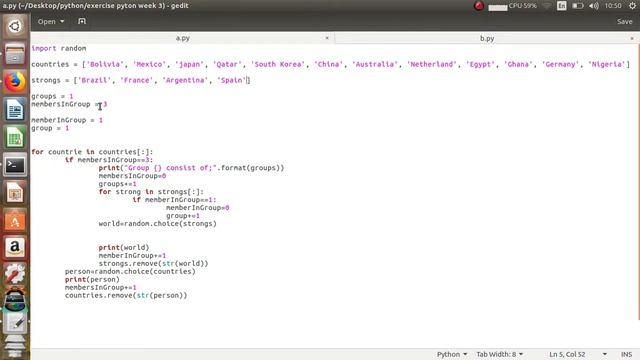The image size is (640, 360).
Task: Open System Settings wrench icon
Action: coord(15,274)
